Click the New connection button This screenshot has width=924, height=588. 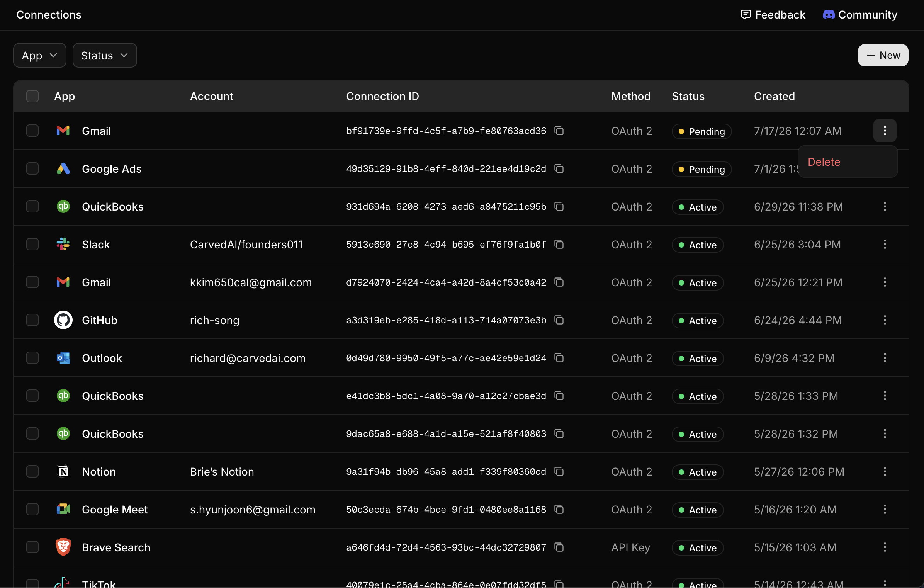click(883, 55)
